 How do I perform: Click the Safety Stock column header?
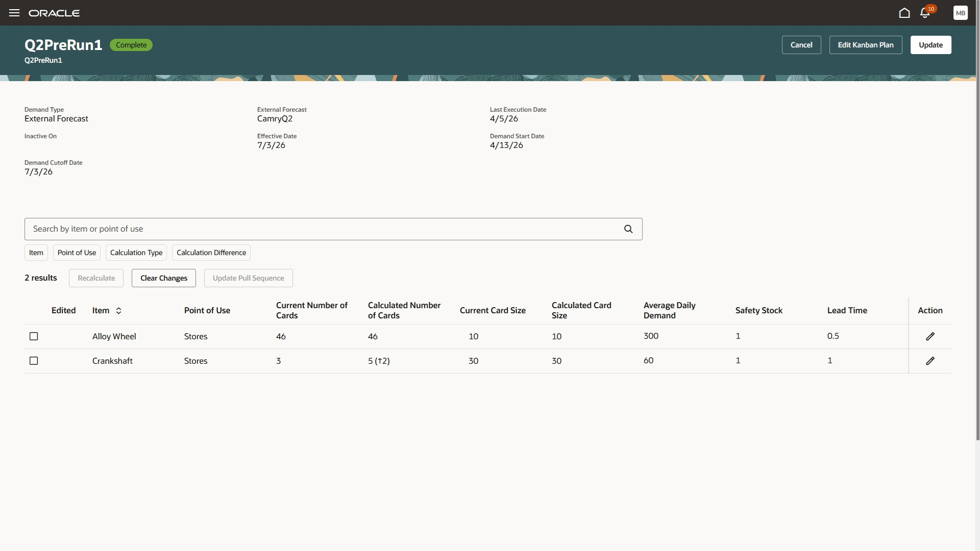click(758, 311)
